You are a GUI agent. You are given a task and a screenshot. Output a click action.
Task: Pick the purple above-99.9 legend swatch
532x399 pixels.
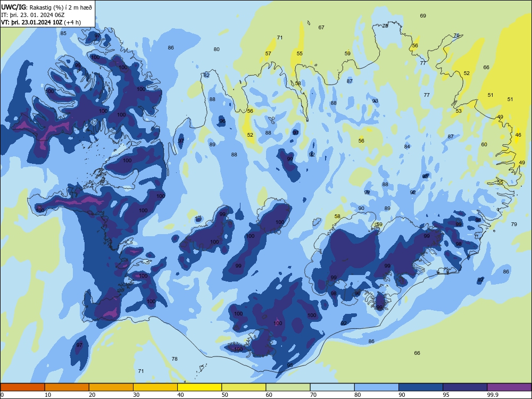[x=509, y=387]
